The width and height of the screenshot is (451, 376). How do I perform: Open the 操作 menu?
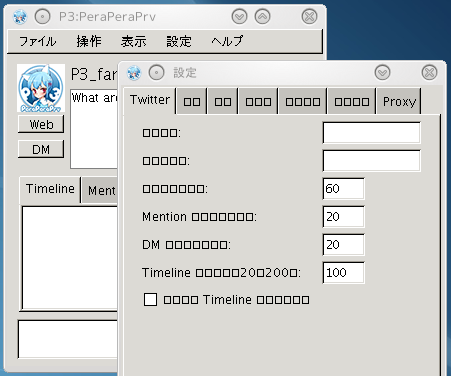(x=89, y=42)
